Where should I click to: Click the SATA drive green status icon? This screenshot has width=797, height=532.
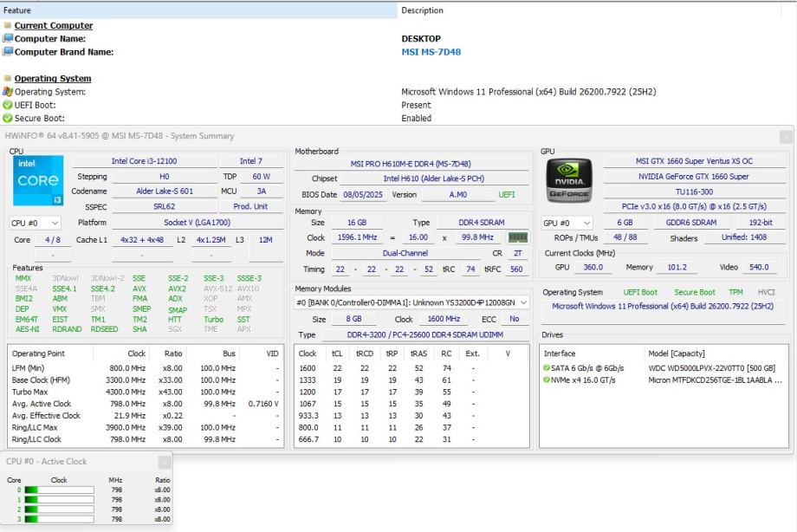click(547, 368)
